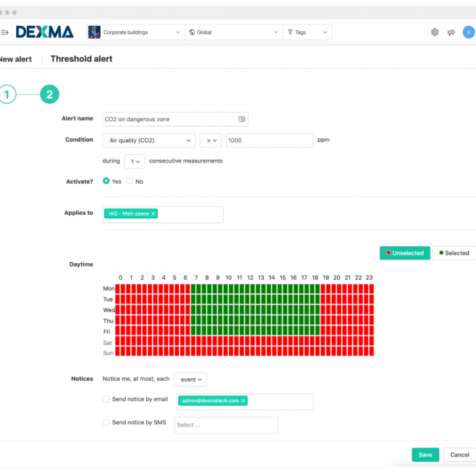Open consecutive measurements count dropdown
The image size is (476, 476).
point(135,162)
